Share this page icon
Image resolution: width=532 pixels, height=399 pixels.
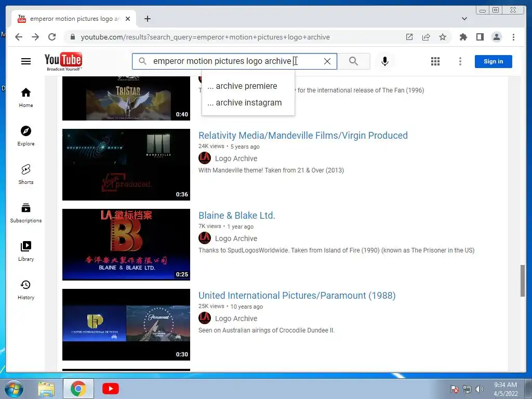click(426, 37)
